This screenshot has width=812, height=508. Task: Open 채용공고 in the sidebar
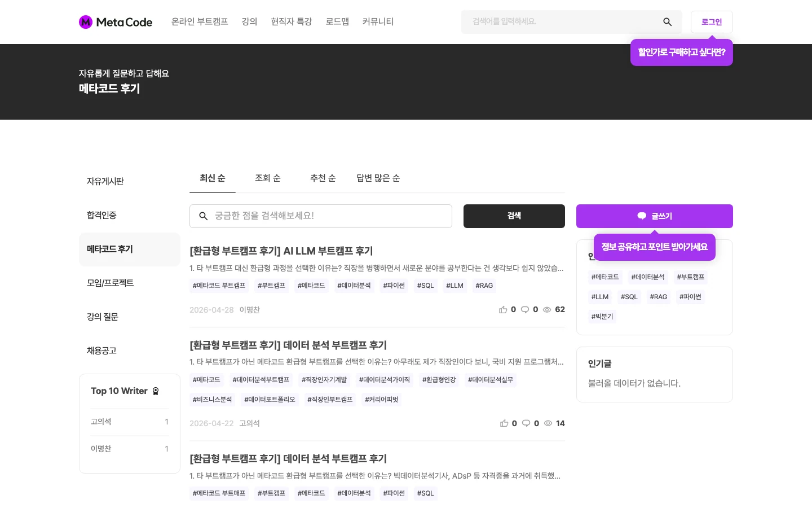[130, 351]
